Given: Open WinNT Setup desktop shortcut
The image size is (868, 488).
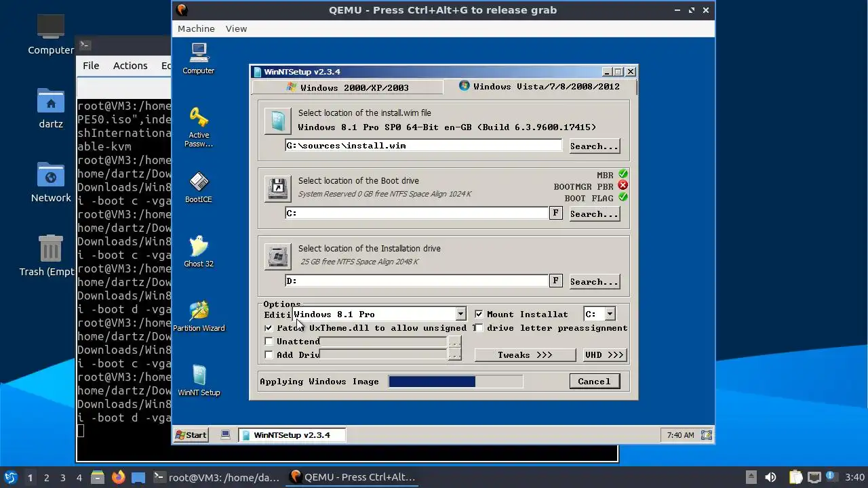Looking at the screenshot, I should pos(199,380).
